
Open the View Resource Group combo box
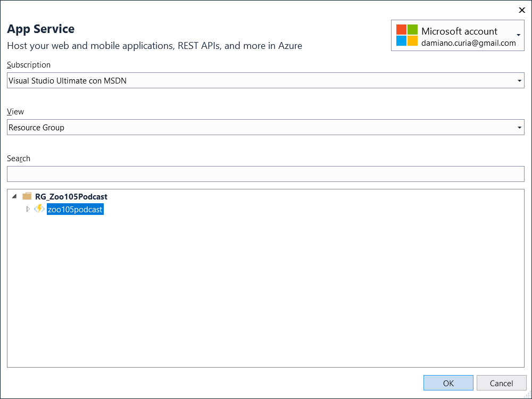pyautogui.click(x=261, y=128)
